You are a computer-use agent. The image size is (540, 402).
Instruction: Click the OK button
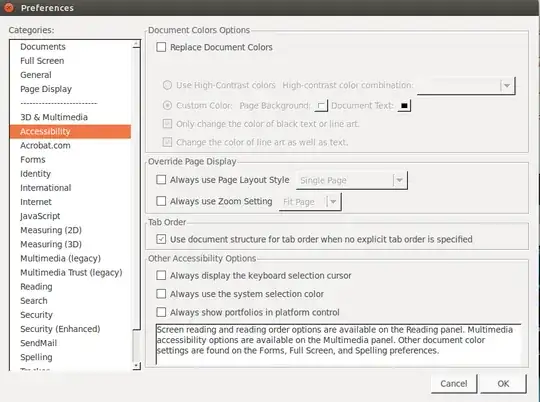[503, 383]
